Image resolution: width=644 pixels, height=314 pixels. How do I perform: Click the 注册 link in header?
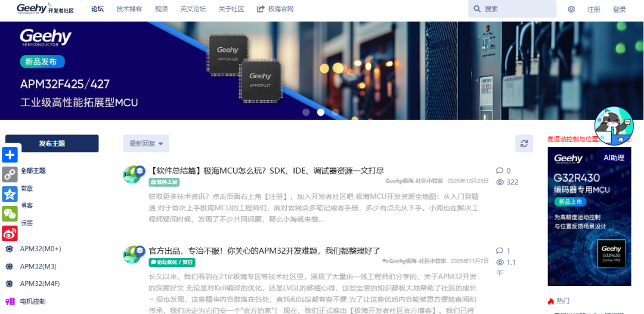tap(594, 9)
